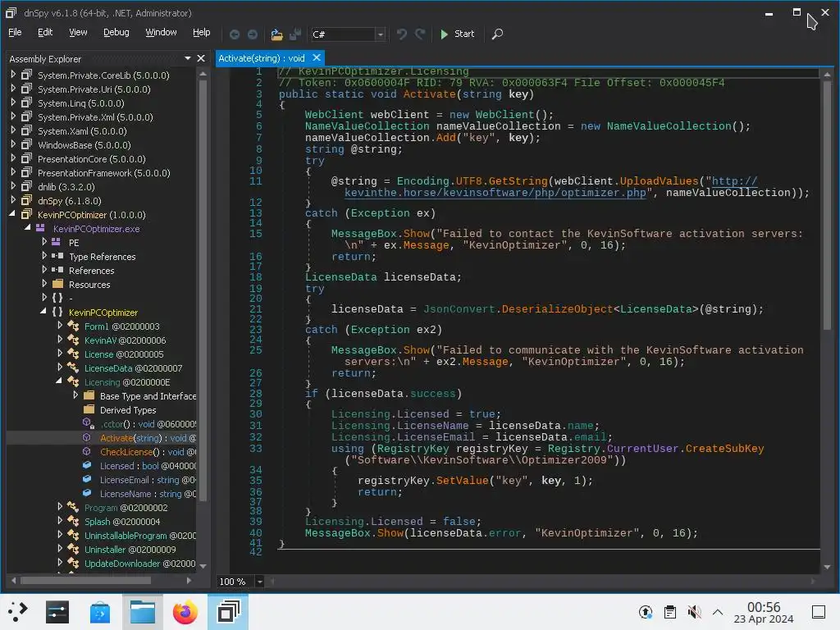Open an assembly using the folder icon
The image size is (840, 630).
click(x=276, y=34)
